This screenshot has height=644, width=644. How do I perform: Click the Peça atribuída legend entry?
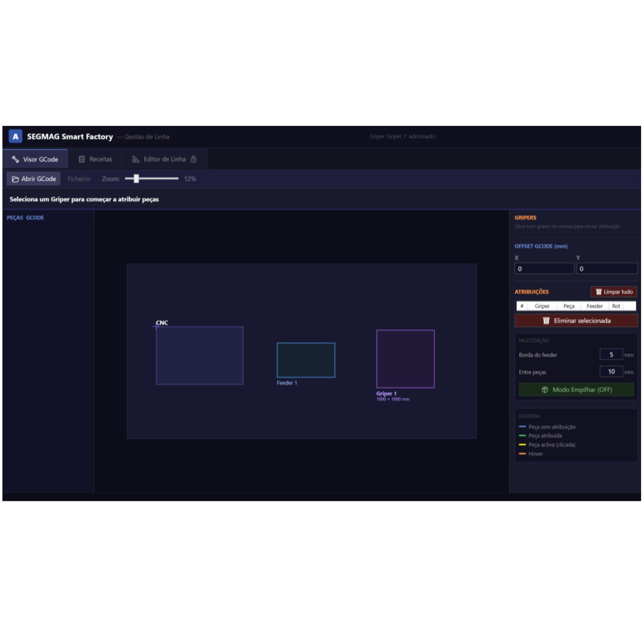pyautogui.click(x=540, y=436)
